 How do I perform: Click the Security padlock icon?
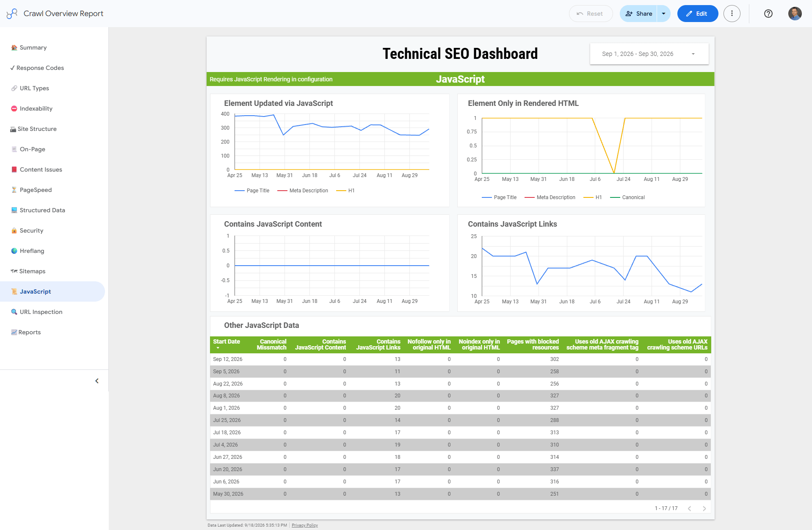coord(14,230)
